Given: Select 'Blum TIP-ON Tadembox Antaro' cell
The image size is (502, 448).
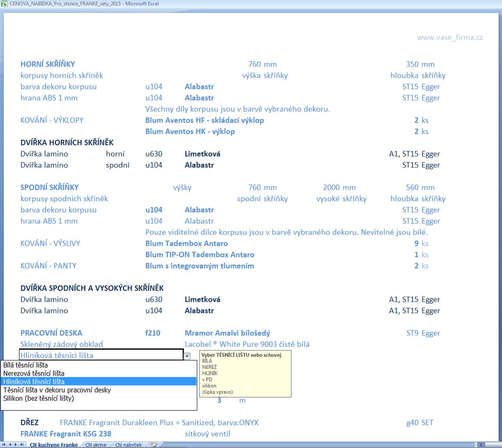Looking at the screenshot, I should 200,254.
